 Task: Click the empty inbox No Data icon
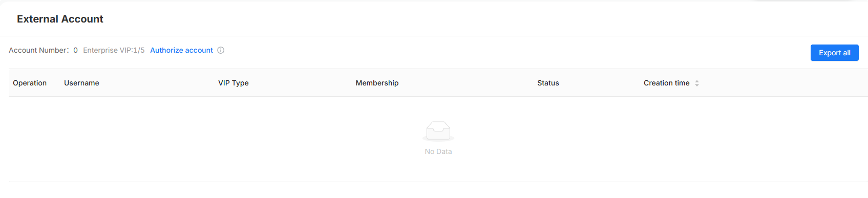click(438, 131)
